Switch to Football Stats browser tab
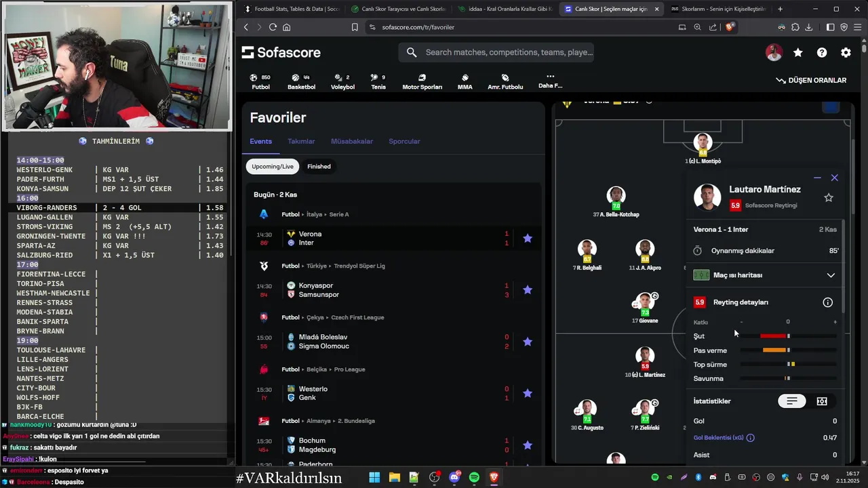 click(292, 9)
